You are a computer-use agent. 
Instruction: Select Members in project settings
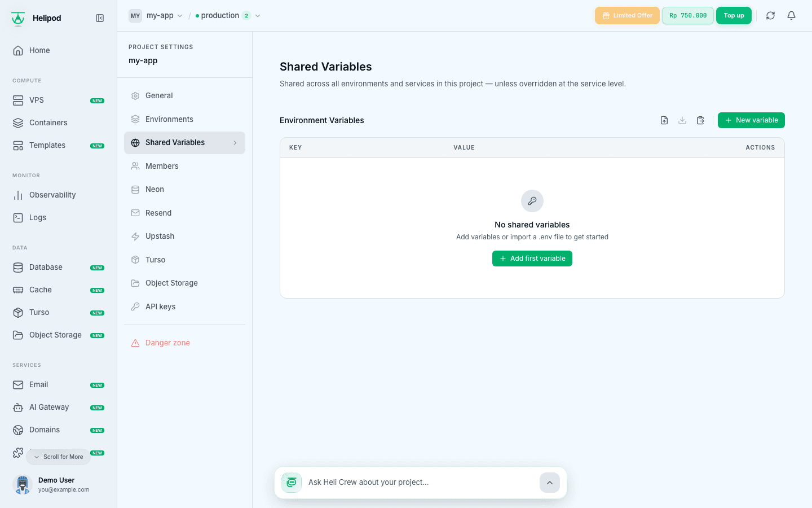[184, 166]
